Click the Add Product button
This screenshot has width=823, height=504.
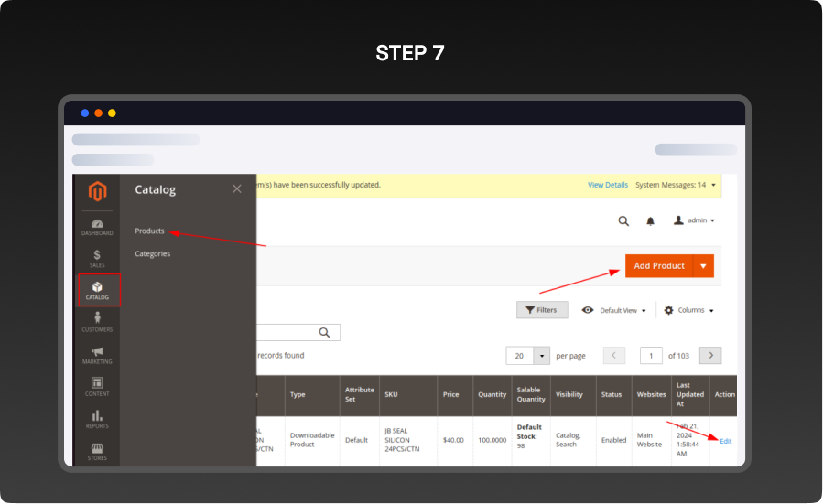click(x=659, y=266)
